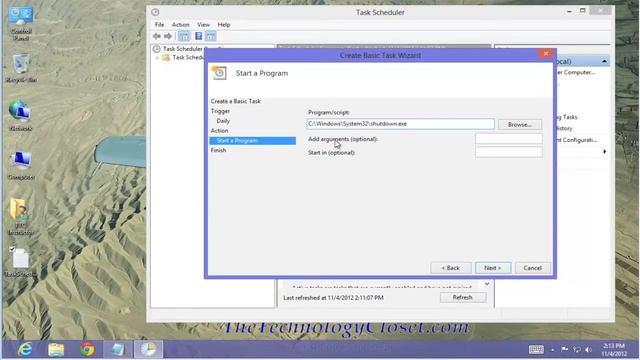The height and width of the screenshot is (360, 640).
Task: Switch to the Task Scheduler taskbar button
Action: (149, 349)
